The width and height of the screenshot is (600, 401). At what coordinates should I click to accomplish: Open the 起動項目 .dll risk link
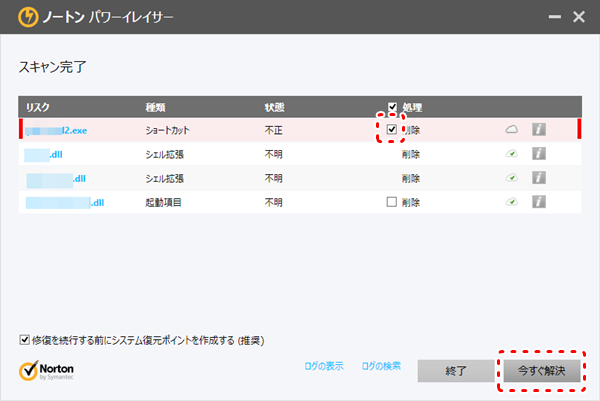coord(65,203)
